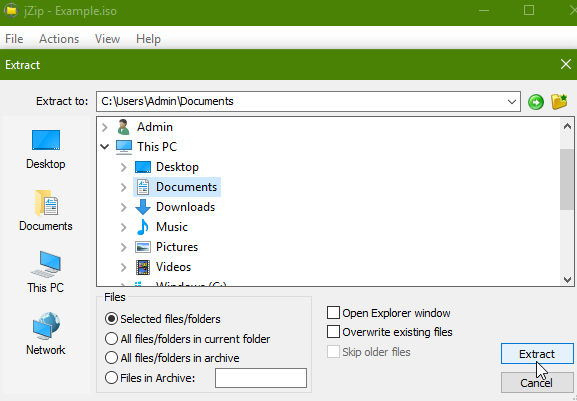The height and width of the screenshot is (401, 577).
Task: Click the Extract button
Action: pyautogui.click(x=537, y=354)
